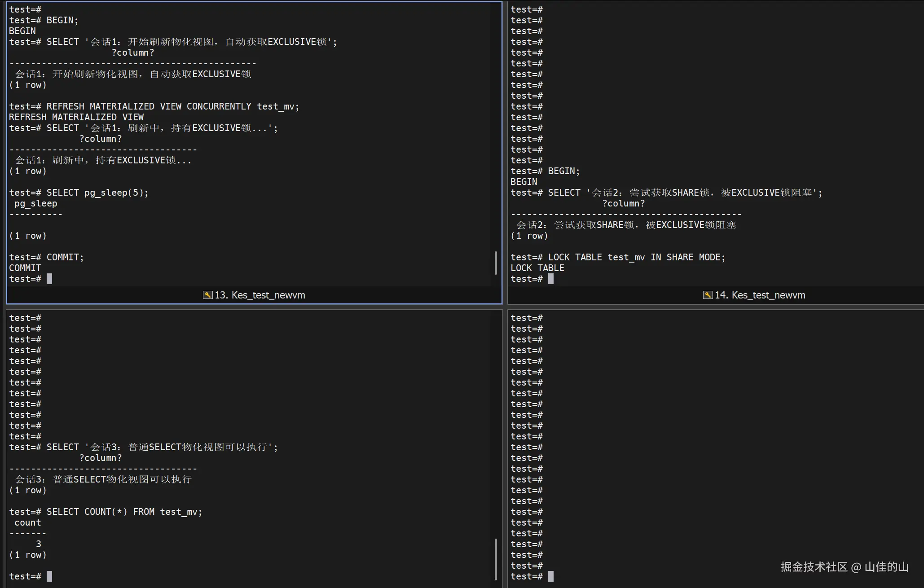Screen dimensions: 924x588
Task: Click the bottom-left pane's scrollbar thumb
Action: click(x=496, y=559)
